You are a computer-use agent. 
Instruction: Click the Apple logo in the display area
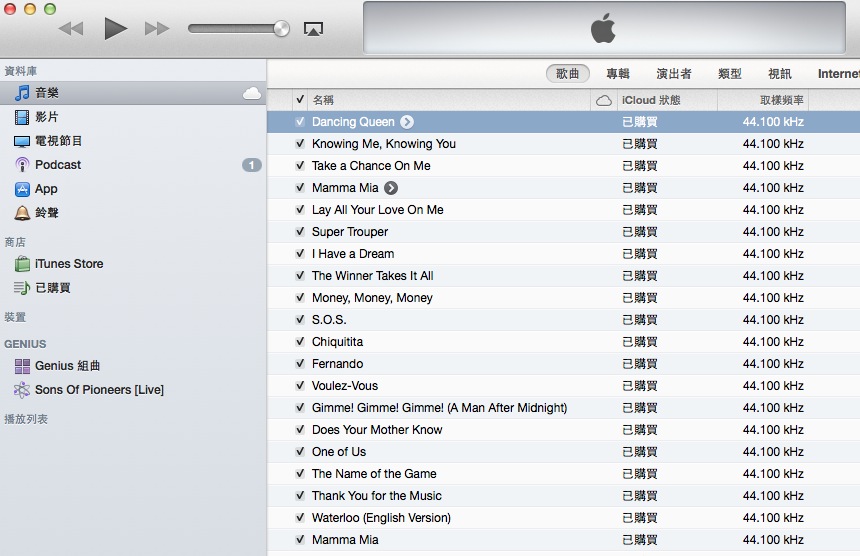pyautogui.click(x=603, y=29)
